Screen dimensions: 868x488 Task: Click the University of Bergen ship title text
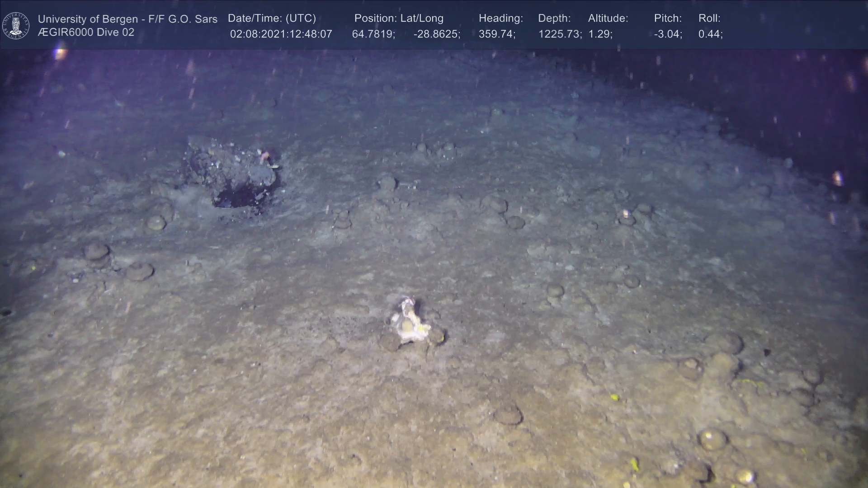click(127, 19)
